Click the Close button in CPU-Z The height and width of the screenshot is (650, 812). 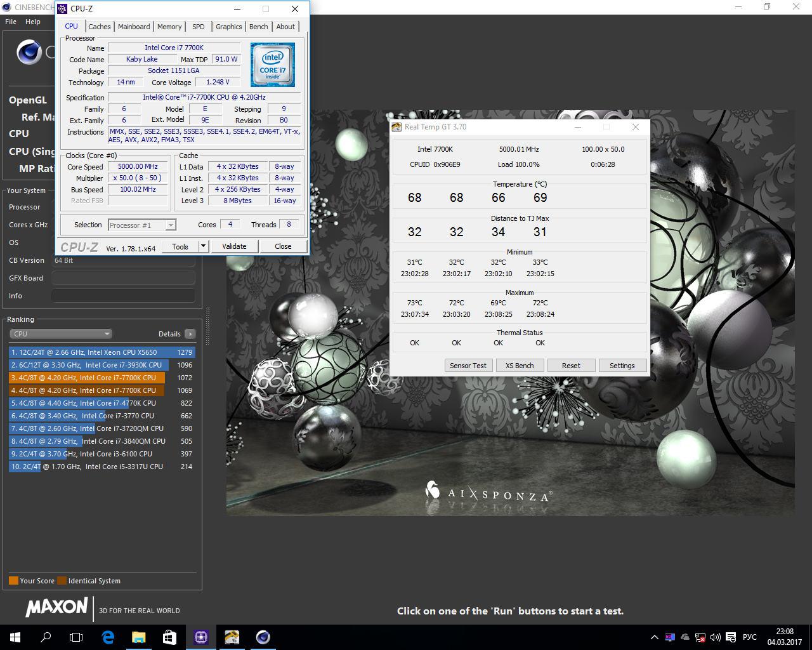283,246
